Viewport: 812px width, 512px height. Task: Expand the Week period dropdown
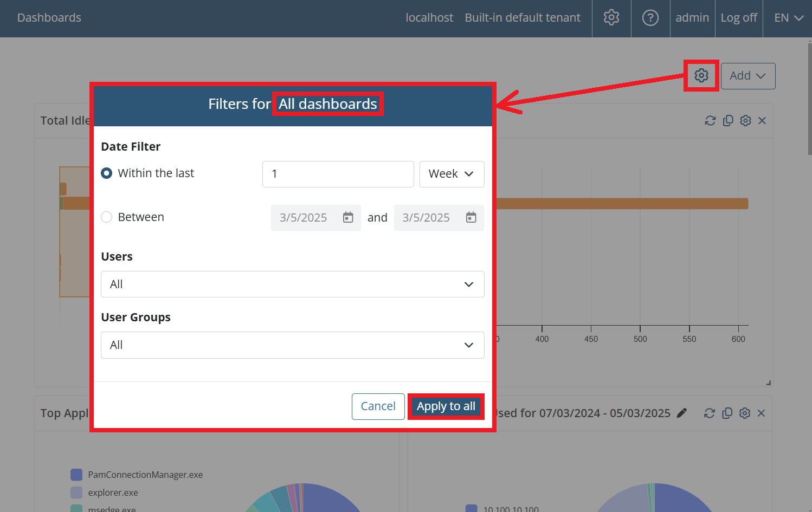(452, 174)
